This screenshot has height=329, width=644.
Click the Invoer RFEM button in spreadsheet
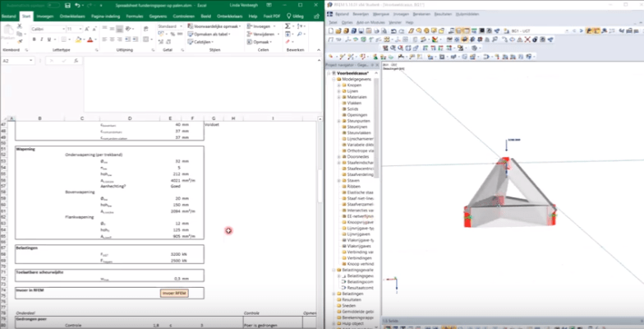click(x=172, y=293)
